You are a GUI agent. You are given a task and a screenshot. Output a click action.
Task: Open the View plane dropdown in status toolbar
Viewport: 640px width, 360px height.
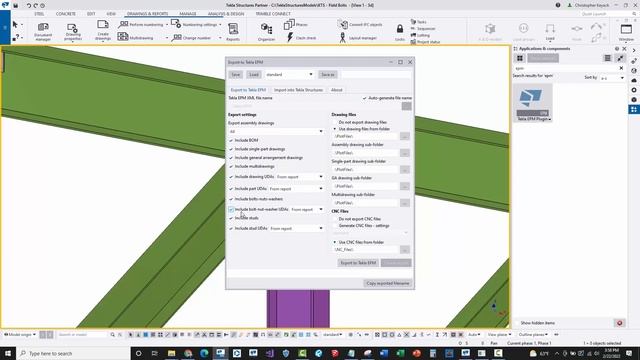[499, 335]
